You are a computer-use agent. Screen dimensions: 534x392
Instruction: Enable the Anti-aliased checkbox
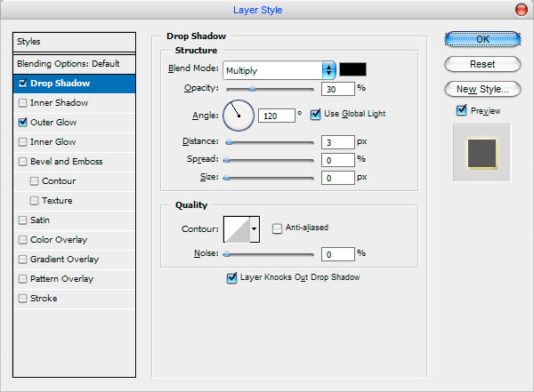click(277, 228)
